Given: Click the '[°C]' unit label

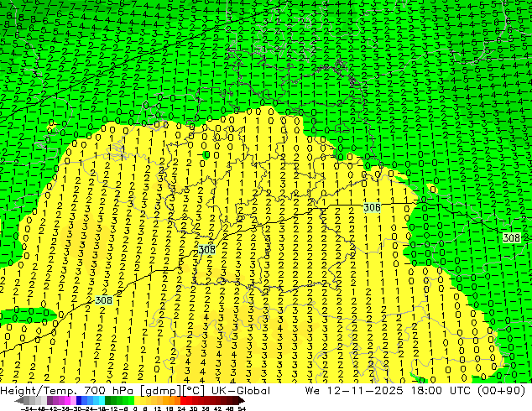Looking at the screenshot, I should click(x=193, y=391).
